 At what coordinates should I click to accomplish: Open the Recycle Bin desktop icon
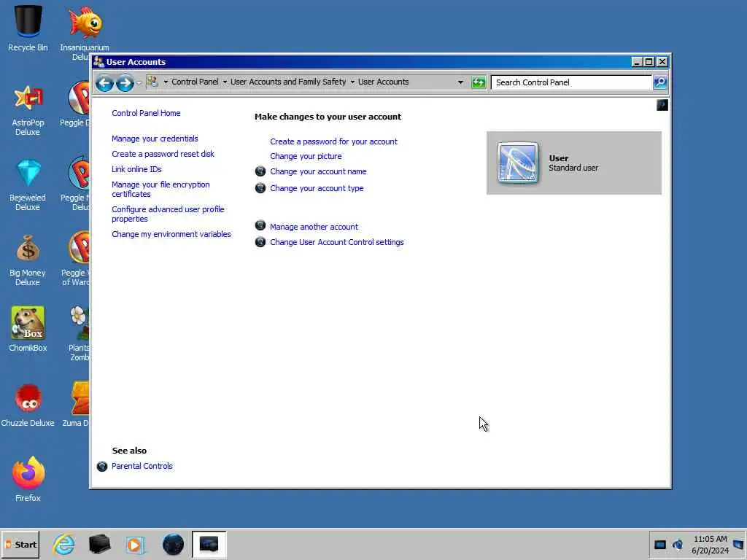pyautogui.click(x=28, y=28)
